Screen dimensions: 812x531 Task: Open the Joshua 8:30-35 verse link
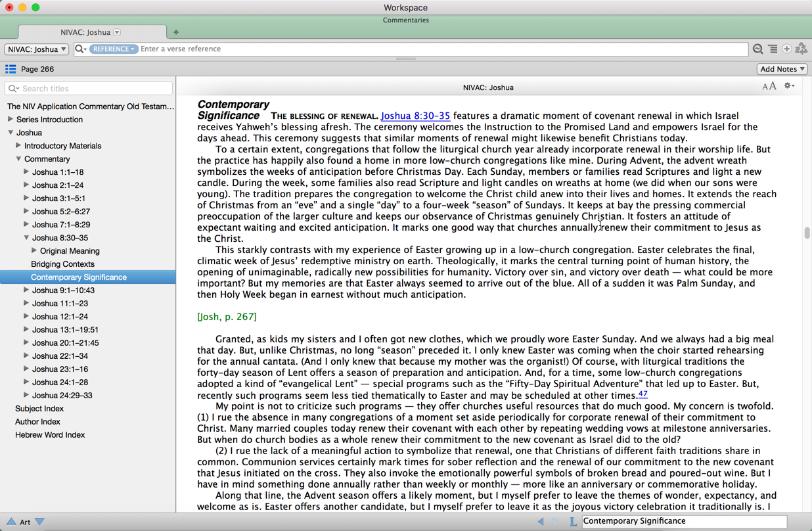coord(415,116)
